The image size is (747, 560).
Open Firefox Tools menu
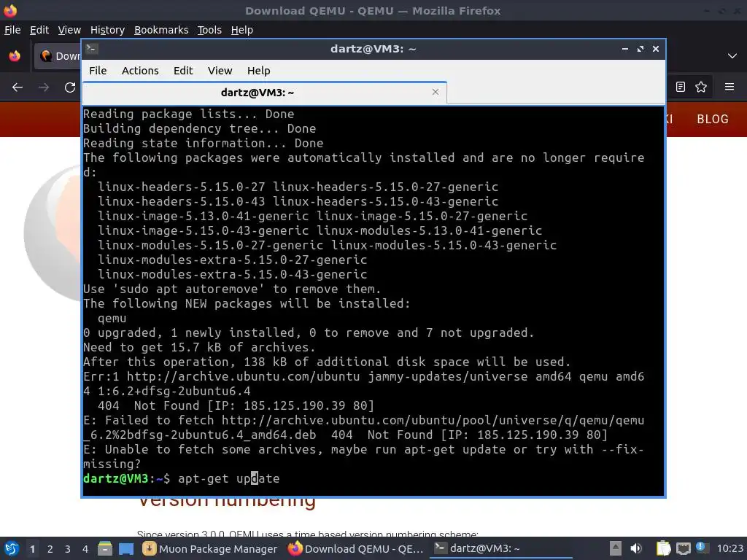(209, 30)
